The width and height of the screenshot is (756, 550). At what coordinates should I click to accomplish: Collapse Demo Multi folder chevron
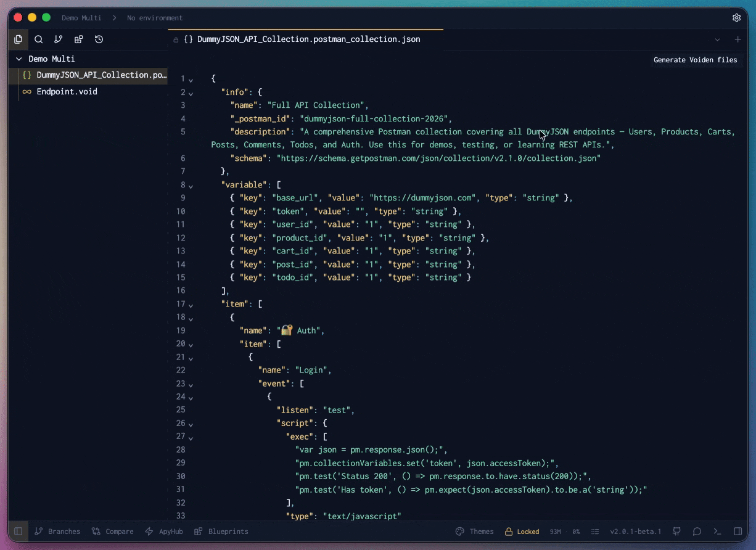19,59
